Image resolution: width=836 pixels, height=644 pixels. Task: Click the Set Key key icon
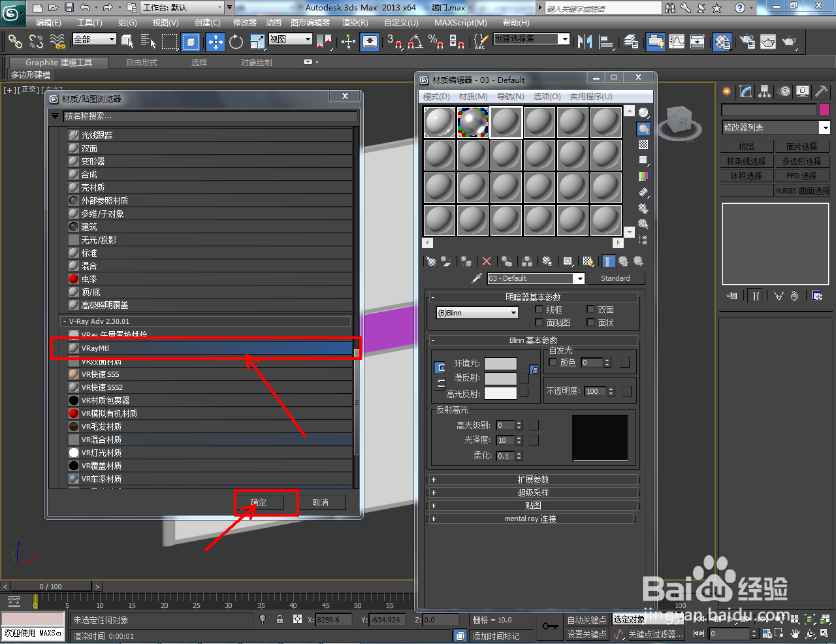550,626
